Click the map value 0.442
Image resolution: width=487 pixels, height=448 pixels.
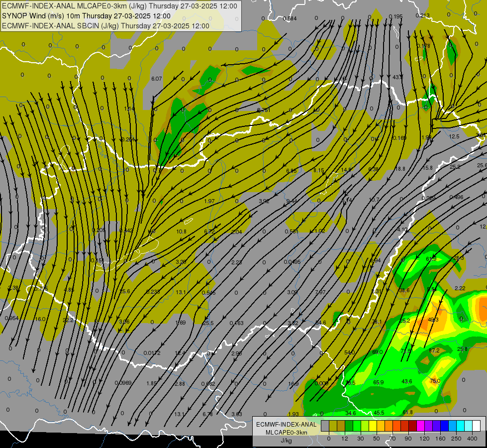coord(126,230)
